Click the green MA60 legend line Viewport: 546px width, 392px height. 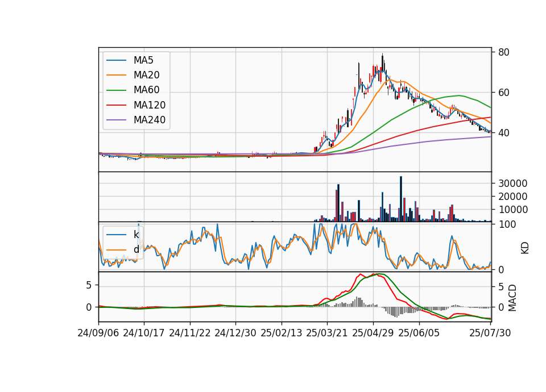(x=116, y=90)
